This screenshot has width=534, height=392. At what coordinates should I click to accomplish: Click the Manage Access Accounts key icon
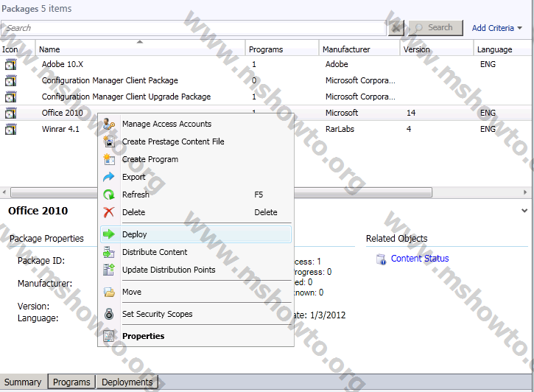pos(109,124)
